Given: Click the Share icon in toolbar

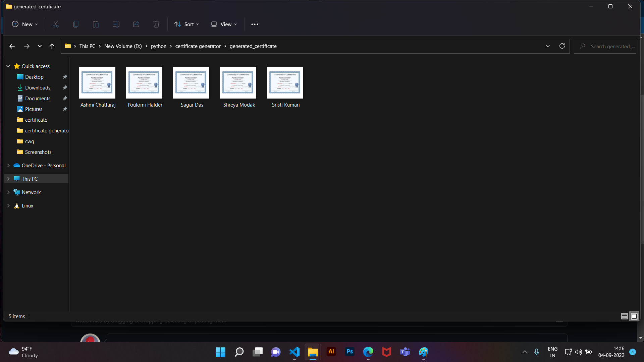Looking at the screenshot, I should click(136, 24).
